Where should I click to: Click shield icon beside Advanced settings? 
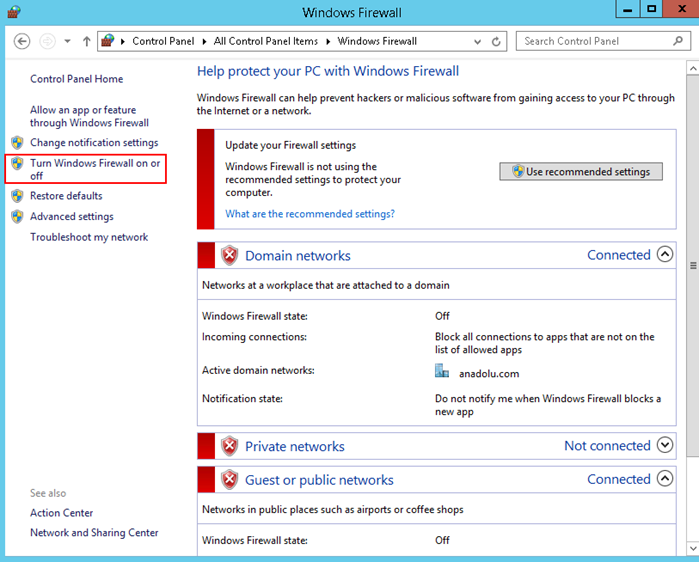pos(17,217)
